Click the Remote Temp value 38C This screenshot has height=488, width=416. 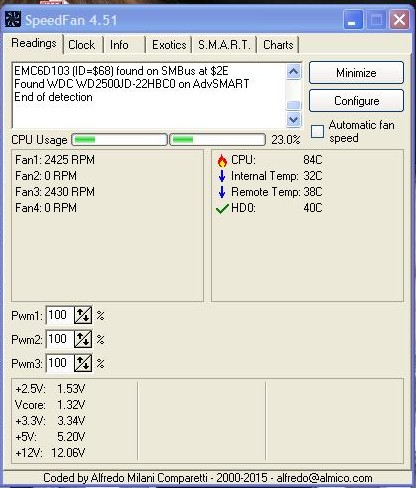[x=313, y=192]
